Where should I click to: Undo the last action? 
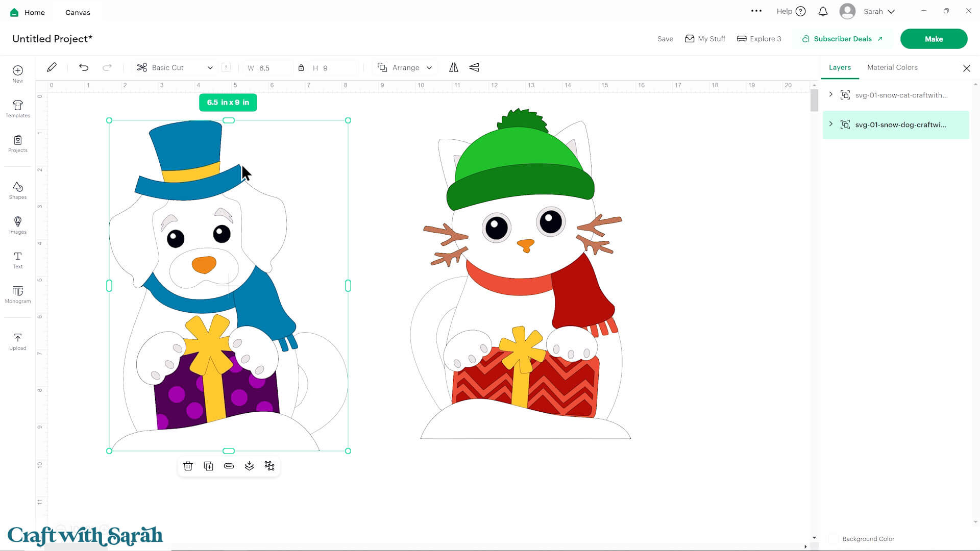[83, 67]
